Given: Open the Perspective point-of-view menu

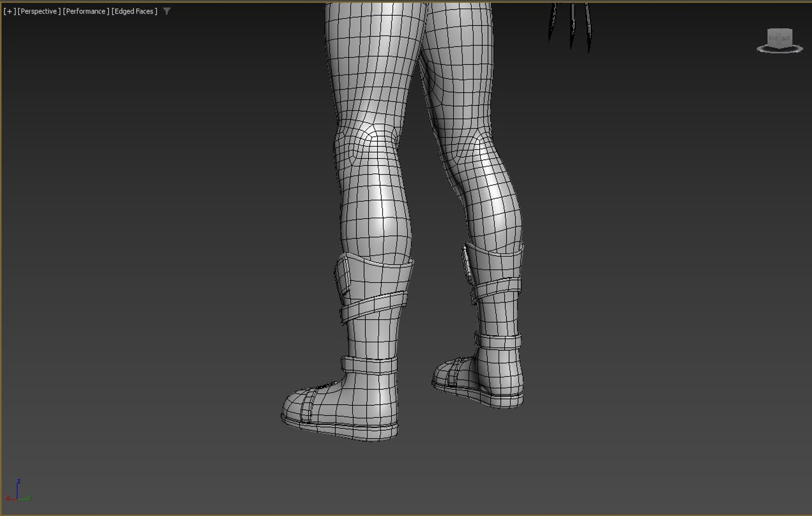Looking at the screenshot, I should tap(39, 11).
